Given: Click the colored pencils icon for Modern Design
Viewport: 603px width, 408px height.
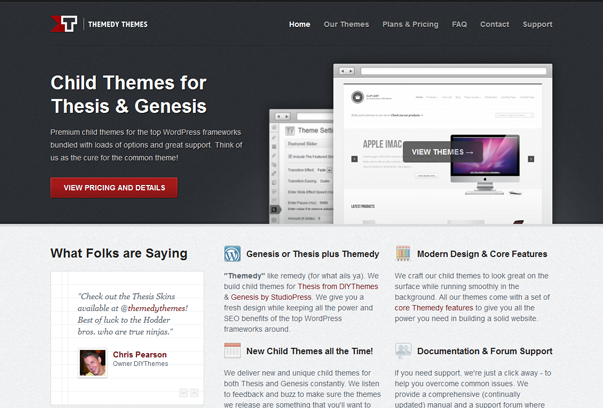Looking at the screenshot, I should tap(403, 253).
